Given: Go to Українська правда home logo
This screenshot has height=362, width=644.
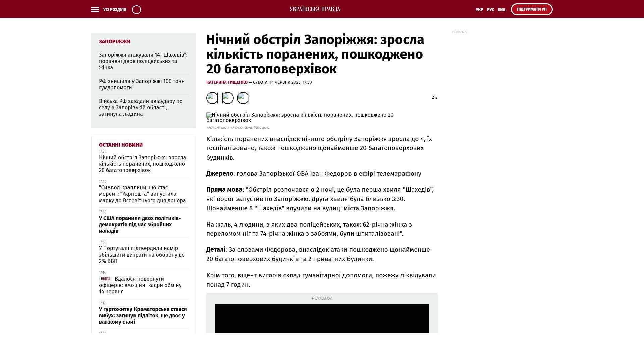Looking at the screenshot, I should (x=315, y=9).
